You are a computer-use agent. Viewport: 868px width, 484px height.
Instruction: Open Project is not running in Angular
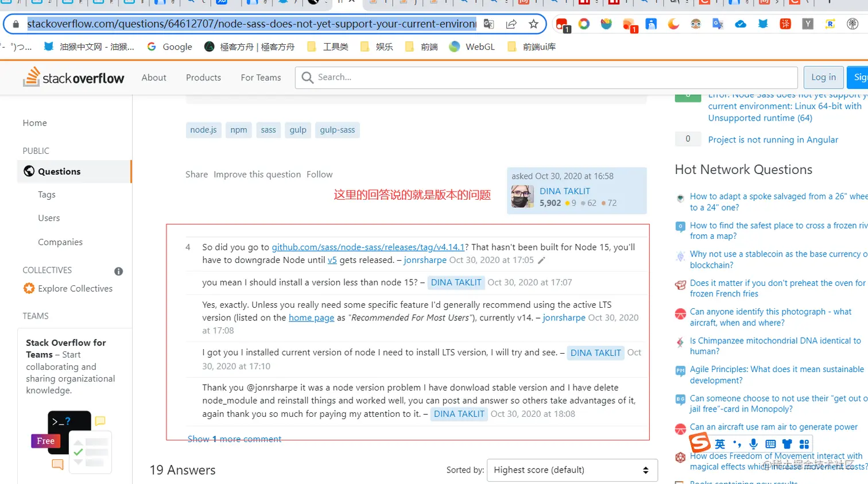click(773, 140)
